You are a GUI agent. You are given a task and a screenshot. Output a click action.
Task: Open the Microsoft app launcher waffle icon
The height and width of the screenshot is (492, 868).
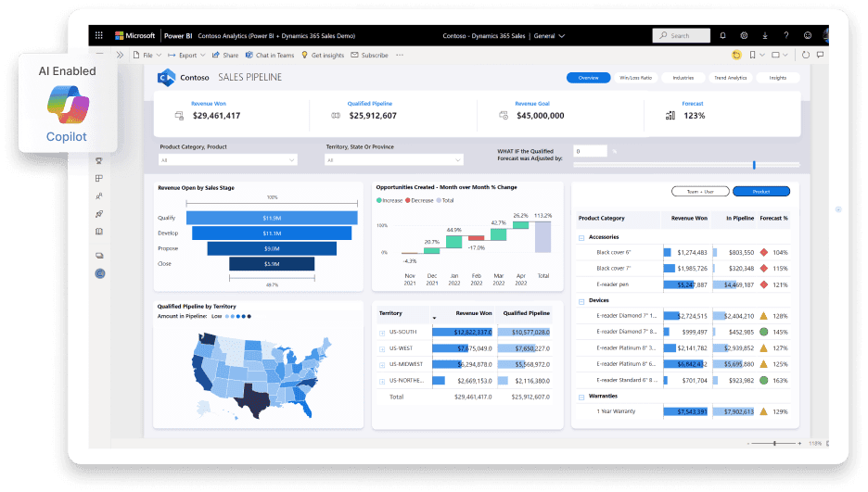pos(100,35)
